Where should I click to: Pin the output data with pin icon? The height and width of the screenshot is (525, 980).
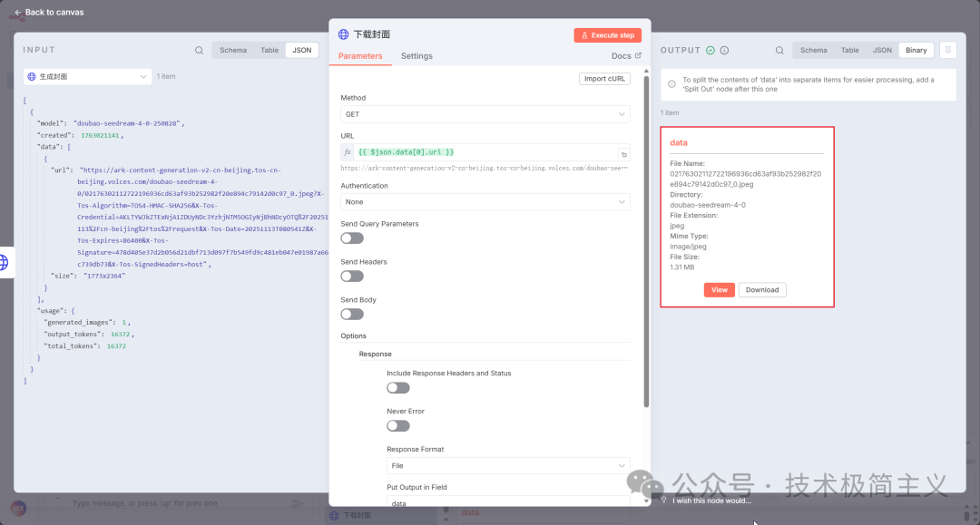click(948, 50)
